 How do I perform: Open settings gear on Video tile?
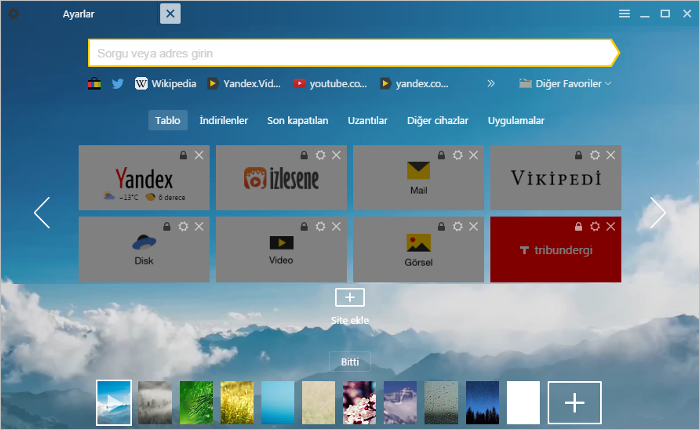tap(321, 226)
